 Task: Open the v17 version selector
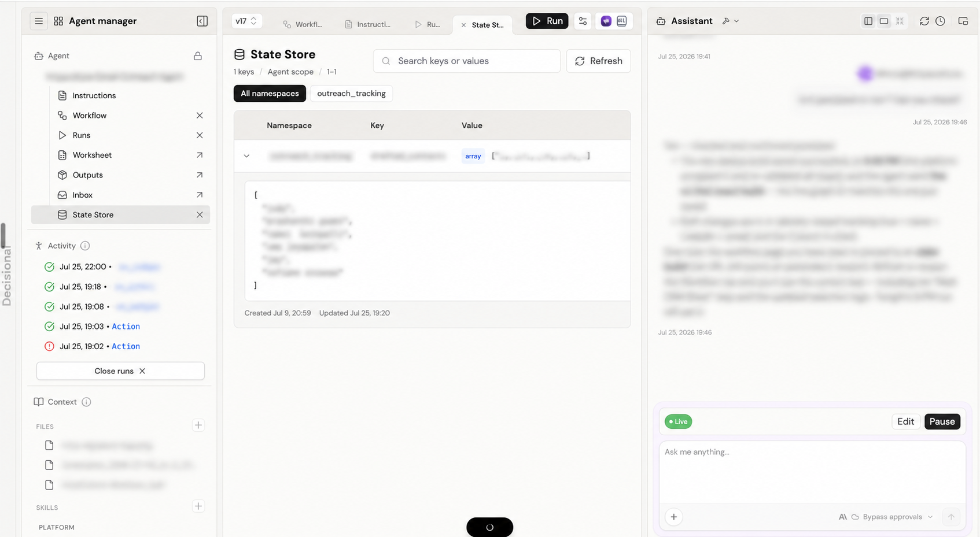pyautogui.click(x=246, y=21)
